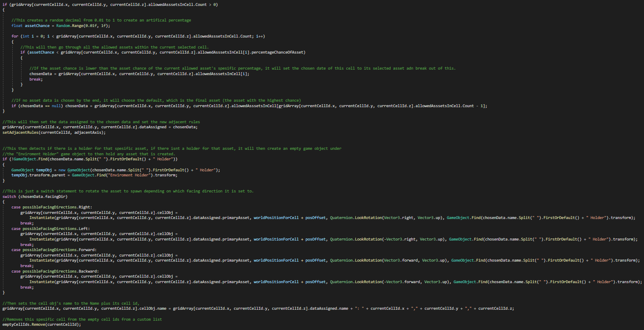Click Instantiate line using LookRotation(Vector3.right
The height and width of the screenshot is (330, 644).
(332, 218)
